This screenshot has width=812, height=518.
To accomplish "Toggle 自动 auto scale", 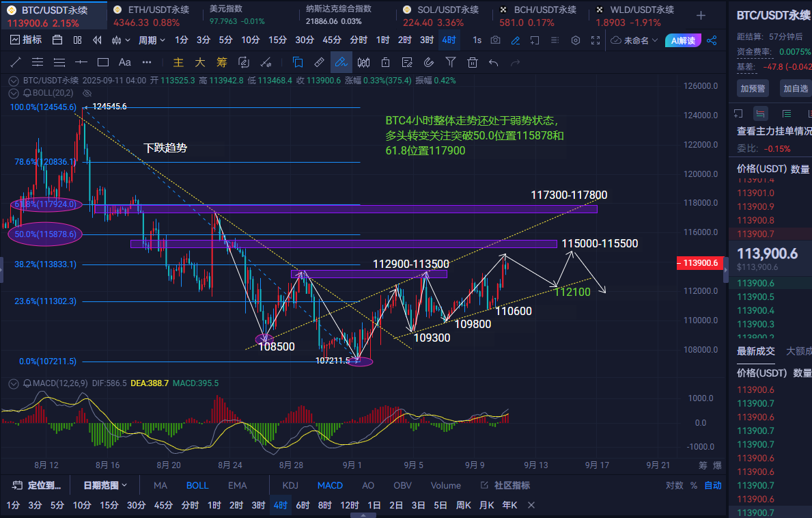I will (x=713, y=485).
